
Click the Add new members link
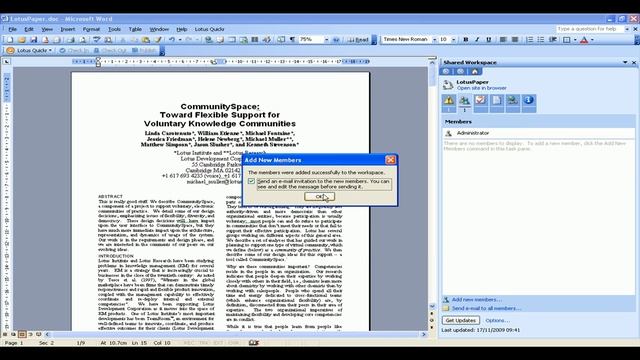pyautogui.click(x=477, y=300)
